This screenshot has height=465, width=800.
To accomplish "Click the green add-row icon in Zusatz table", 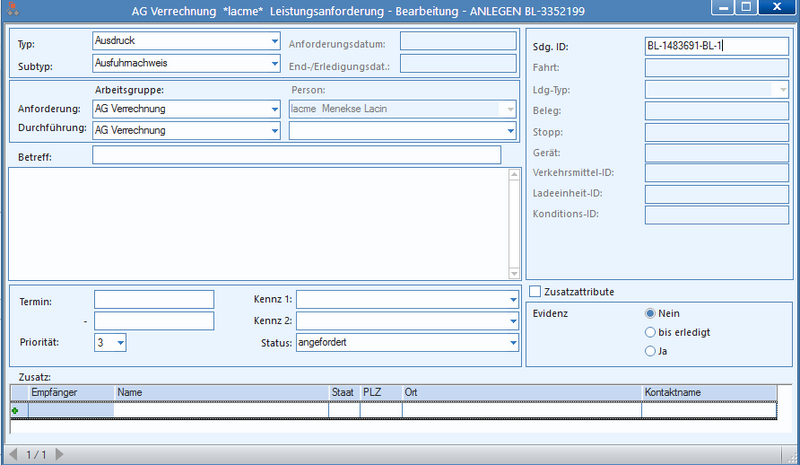I will [x=15, y=410].
